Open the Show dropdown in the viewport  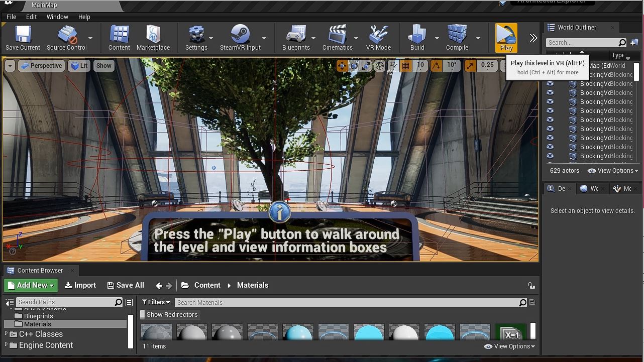[x=103, y=65]
